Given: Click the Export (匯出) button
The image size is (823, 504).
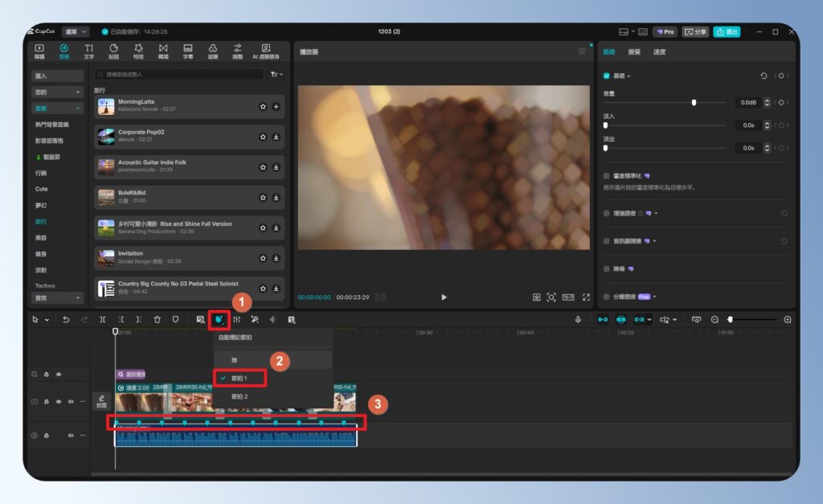Looking at the screenshot, I should tap(727, 32).
